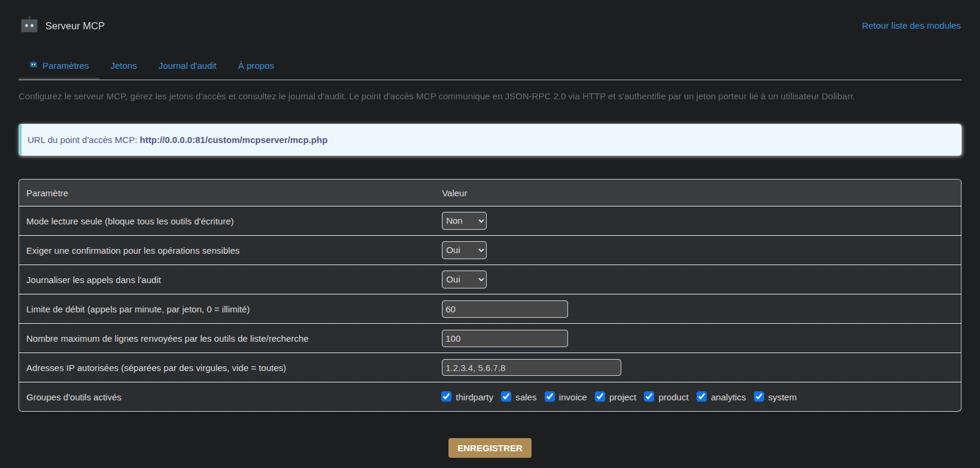The height and width of the screenshot is (468, 980).
Task: Open the Mode lecture seule dropdown
Action: pyautogui.click(x=464, y=221)
